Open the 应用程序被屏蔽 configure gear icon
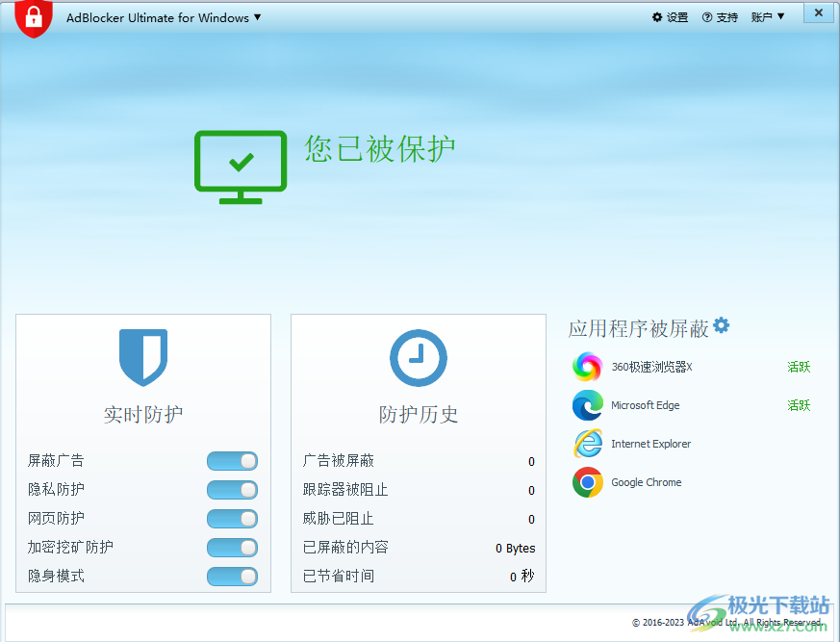Image resolution: width=840 pixels, height=642 pixels. point(722,327)
